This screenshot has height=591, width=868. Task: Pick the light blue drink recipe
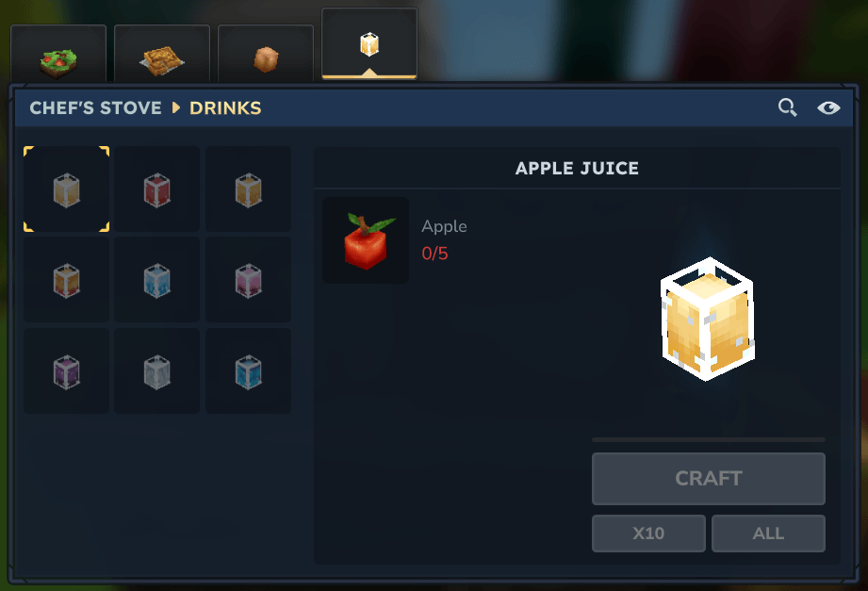(x=156, y=280)
